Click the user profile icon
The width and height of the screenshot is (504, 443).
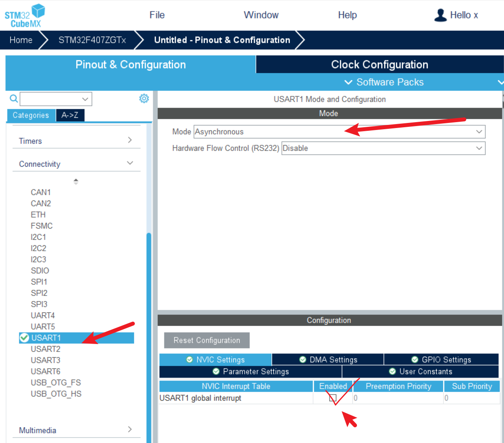pyautogui.click(x=441, y=15)
